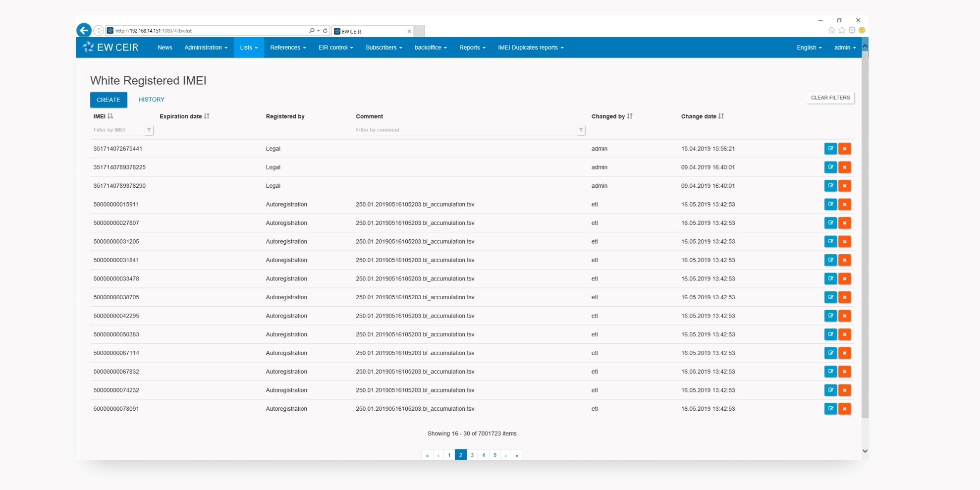
Task: Toggle sorting on Expiration date column
Action: (x=207, y=116)
